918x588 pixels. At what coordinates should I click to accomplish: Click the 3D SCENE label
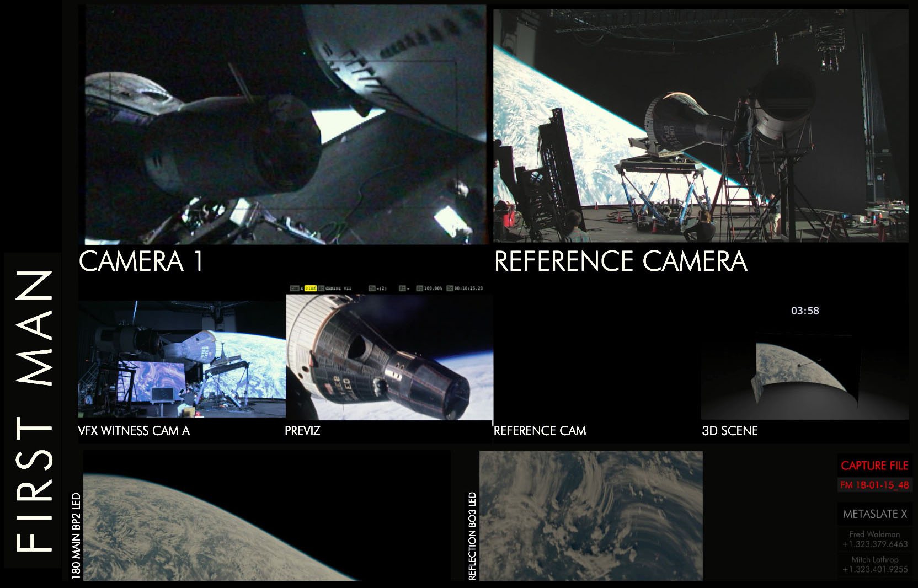[730, 431]
